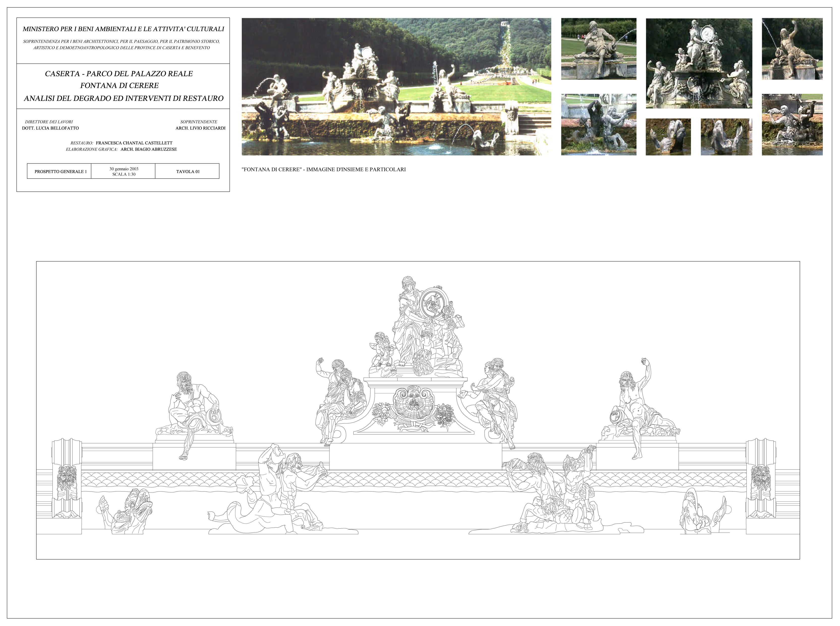The height and width of the screenshot is (626, 840).
Task: Click the name Arch. Livio Ricciardi
Action: click(200, 128)
